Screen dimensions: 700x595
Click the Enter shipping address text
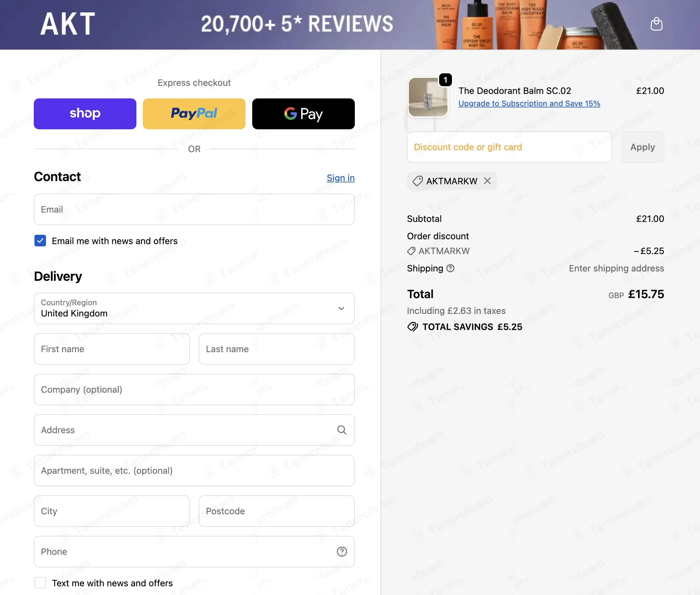(x=616, y=268)
